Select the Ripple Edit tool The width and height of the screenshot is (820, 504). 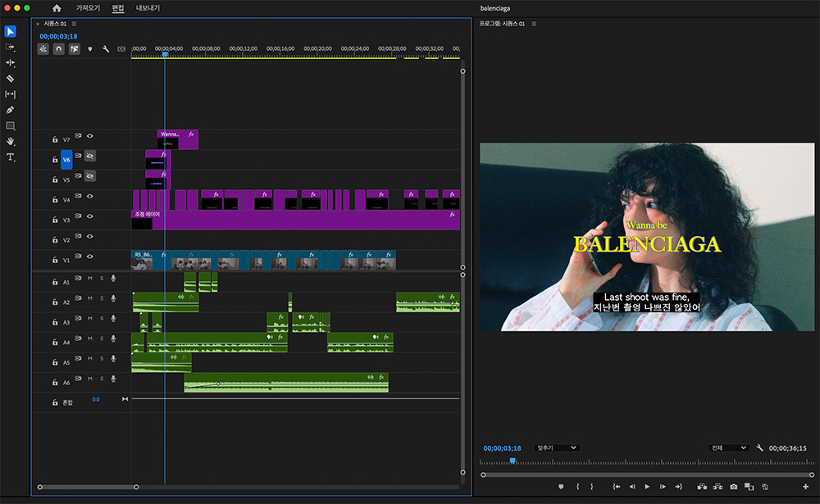tap(11, 63)
